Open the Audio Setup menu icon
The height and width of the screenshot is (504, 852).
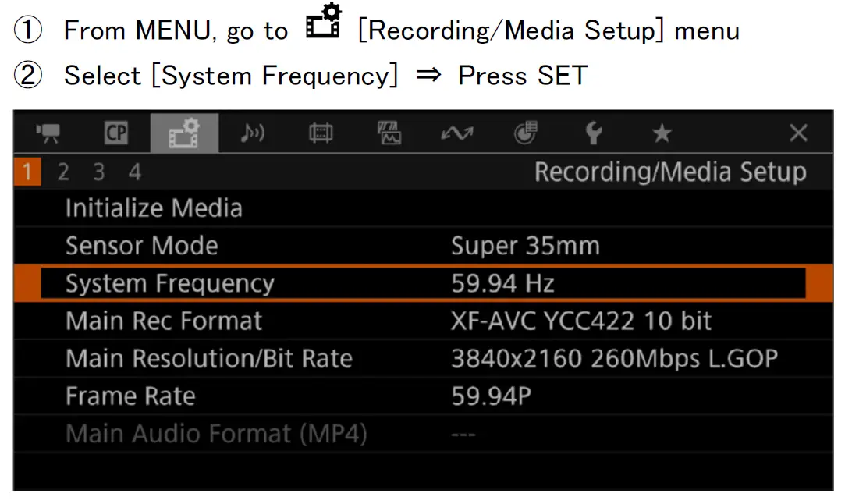(x=252, y=133)
